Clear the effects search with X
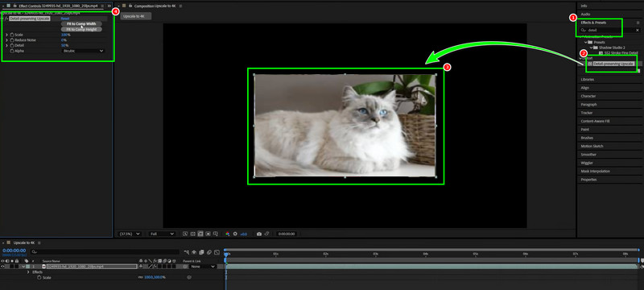 click(638, 30)
